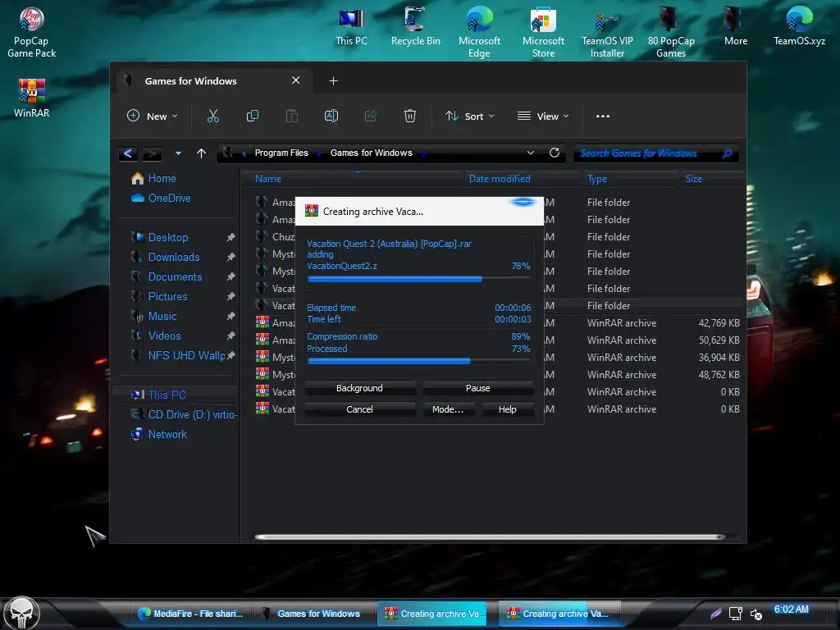Click the feather pen icon in system tray

click(715, 614)
